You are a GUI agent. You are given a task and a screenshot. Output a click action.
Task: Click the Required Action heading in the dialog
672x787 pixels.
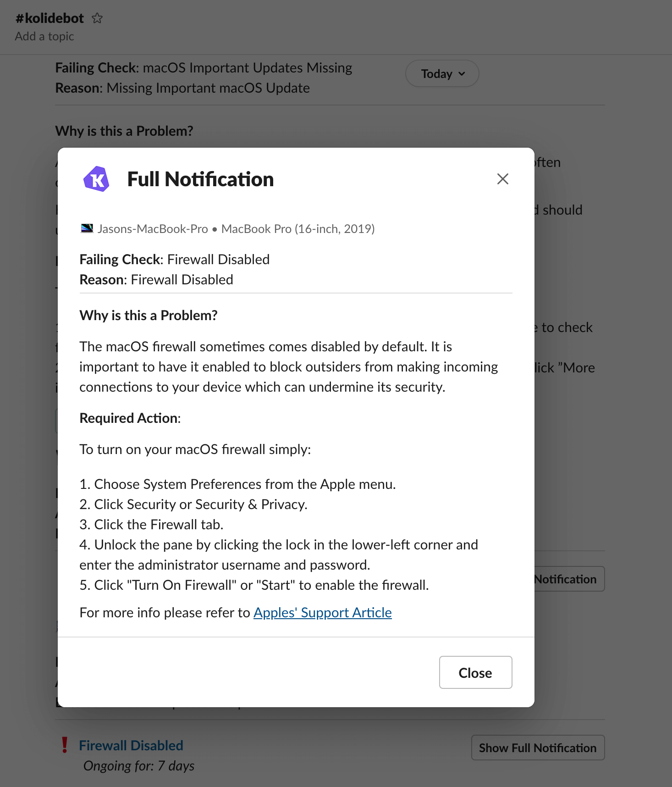click(130, 418)
